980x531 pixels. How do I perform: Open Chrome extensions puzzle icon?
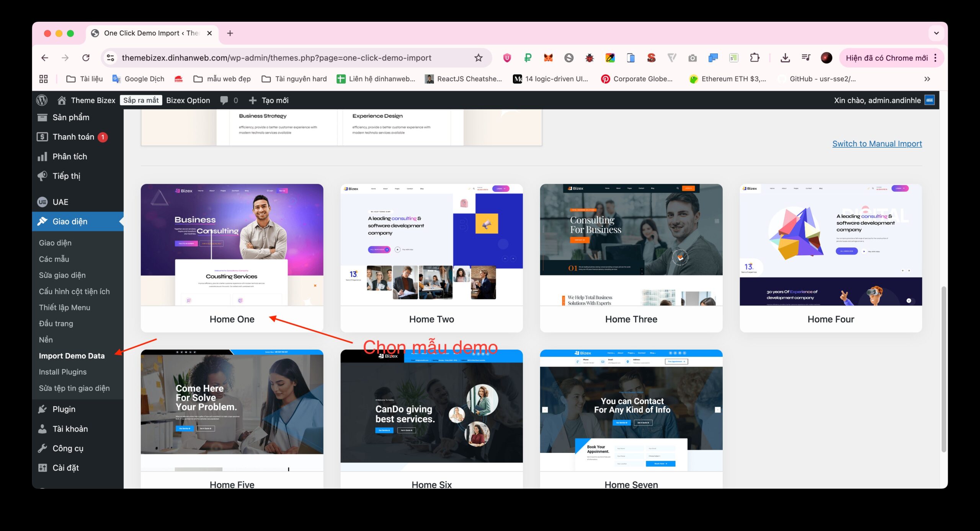pyautogui.click(x=755, y=58)
